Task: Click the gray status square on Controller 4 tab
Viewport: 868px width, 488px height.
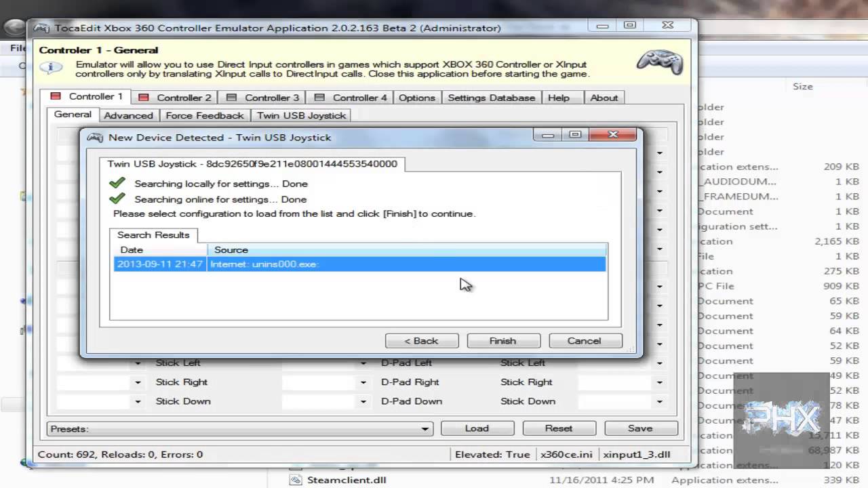Action: (320, 98)
